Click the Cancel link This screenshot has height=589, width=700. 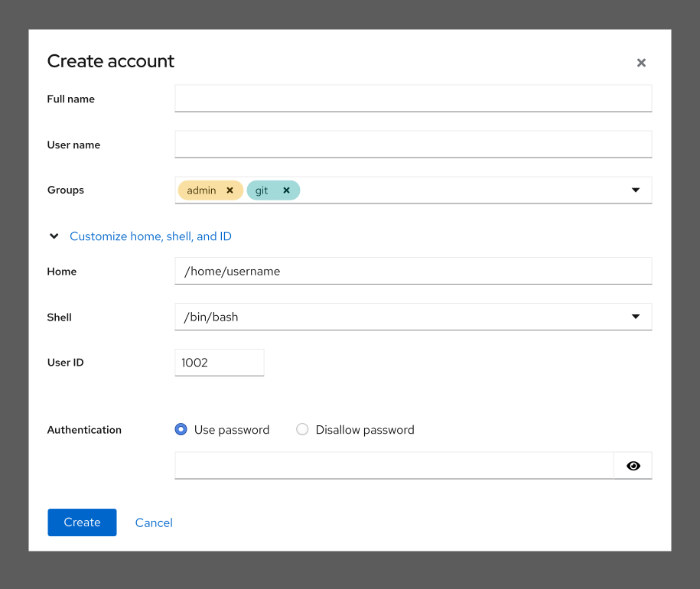pyautogui.click(x=154, y=522)
